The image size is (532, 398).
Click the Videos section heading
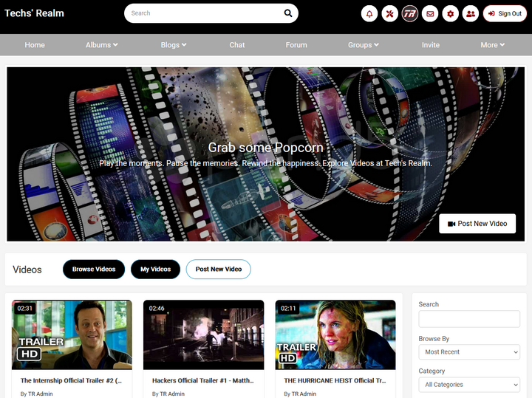[27, 270]
